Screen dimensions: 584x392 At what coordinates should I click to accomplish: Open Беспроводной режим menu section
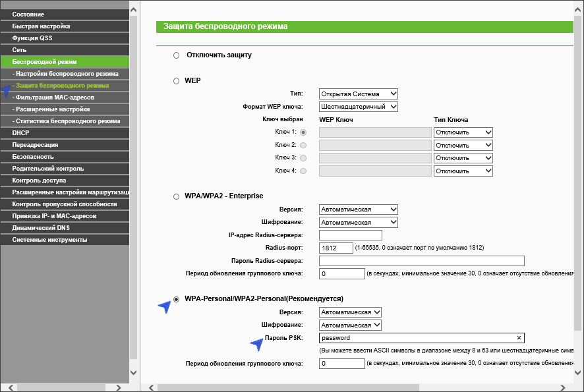point(40,62)
